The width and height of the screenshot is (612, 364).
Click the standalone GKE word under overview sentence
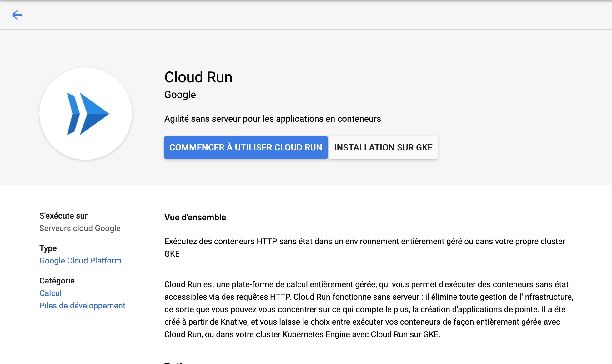pyautogui.click(x=172, y=254)
